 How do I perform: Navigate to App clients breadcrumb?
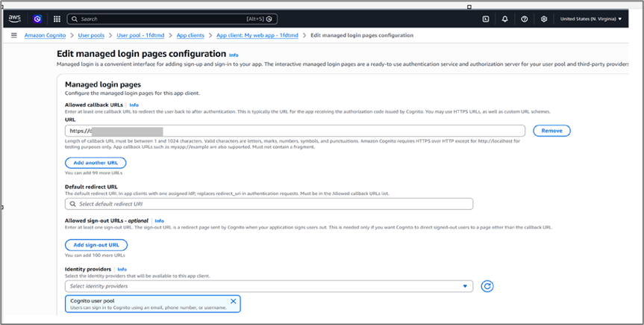(190, 35)
